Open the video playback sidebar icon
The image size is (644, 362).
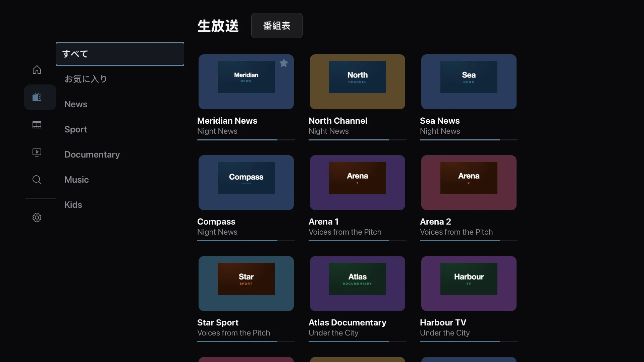click(x=37, y=153)
